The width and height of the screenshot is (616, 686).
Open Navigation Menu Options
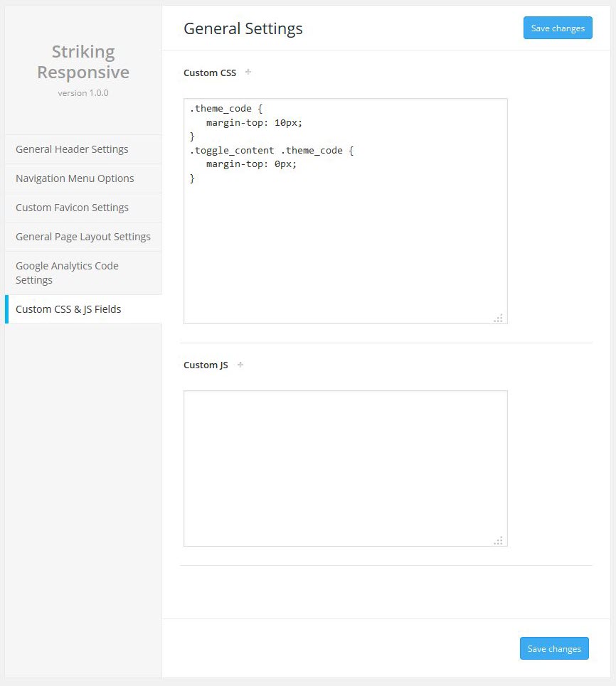click(75, 178)
